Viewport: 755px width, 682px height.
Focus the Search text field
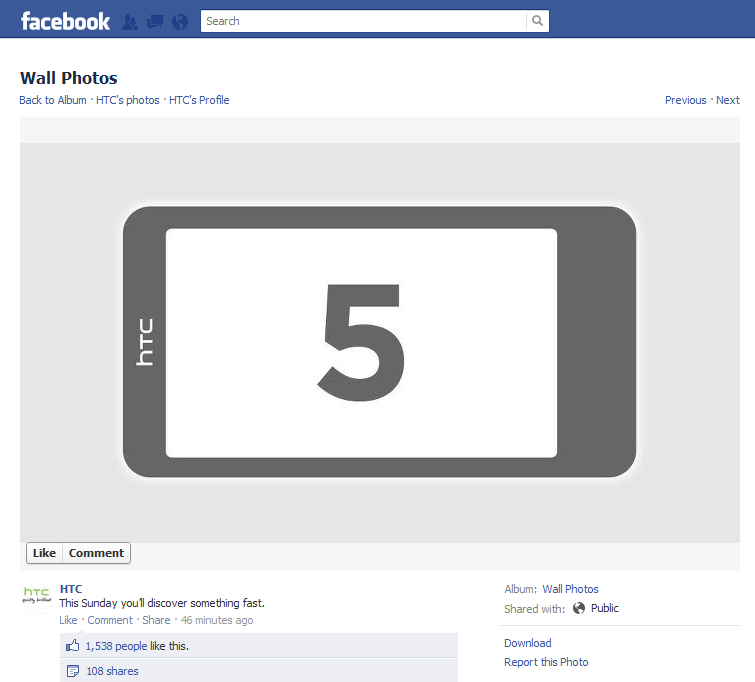point(363,21)
